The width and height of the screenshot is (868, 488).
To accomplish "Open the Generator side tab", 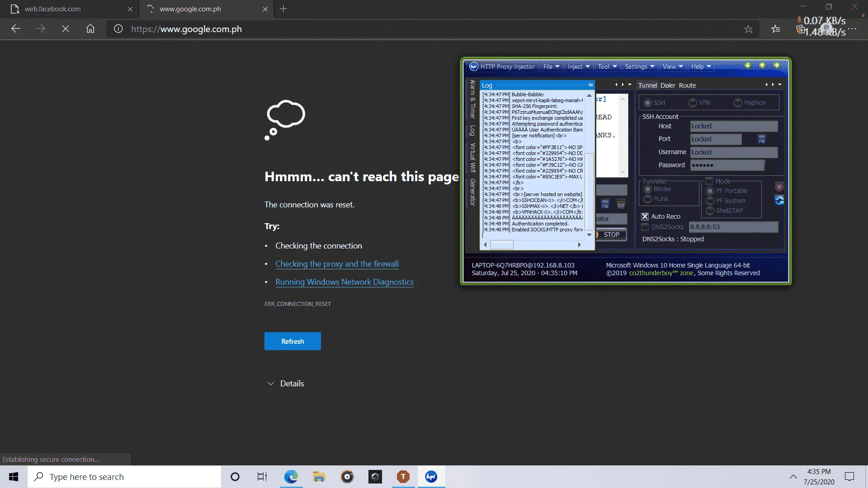I will tap(472, 192).
